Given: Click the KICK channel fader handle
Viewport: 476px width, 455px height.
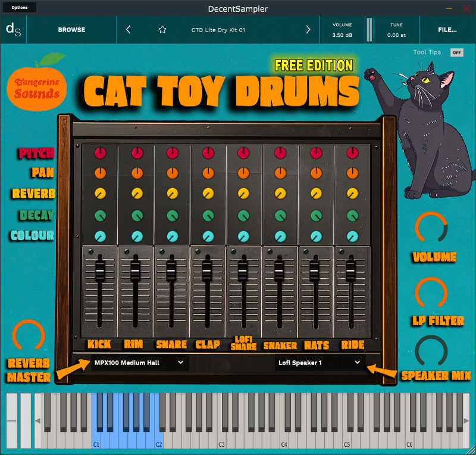Looking at the screenshot, I should (x=100, y=270).
